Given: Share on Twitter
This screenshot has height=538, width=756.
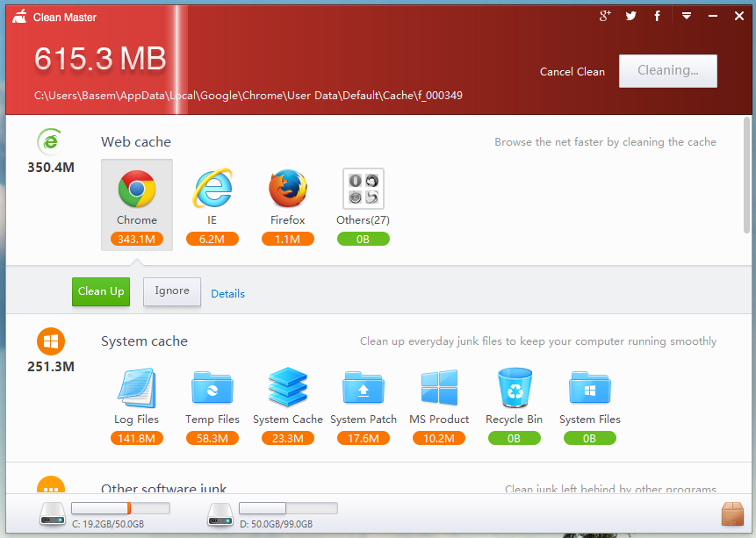Looking at the screenshot, I should [630, 16].
